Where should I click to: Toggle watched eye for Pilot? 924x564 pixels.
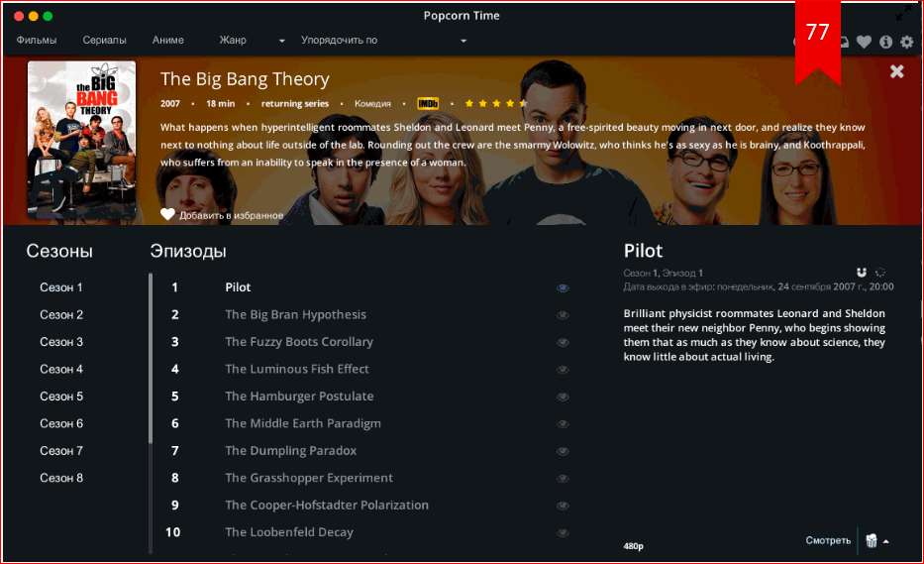(563, 287)
